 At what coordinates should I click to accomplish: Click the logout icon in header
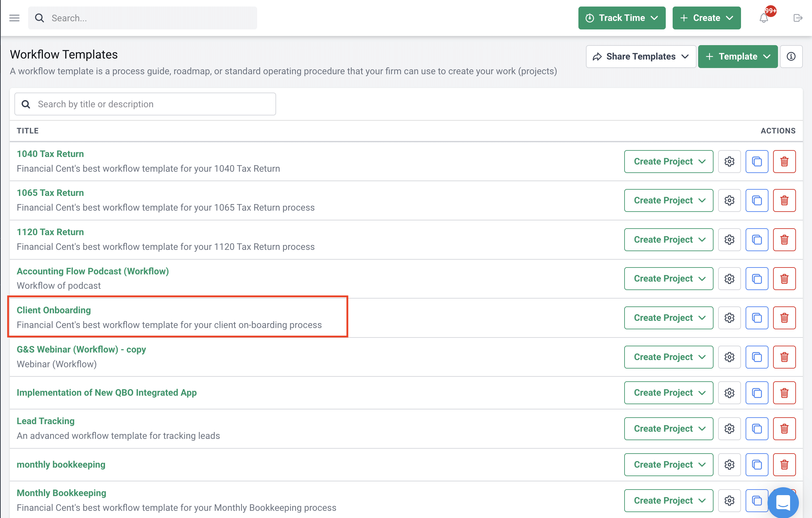798,18
